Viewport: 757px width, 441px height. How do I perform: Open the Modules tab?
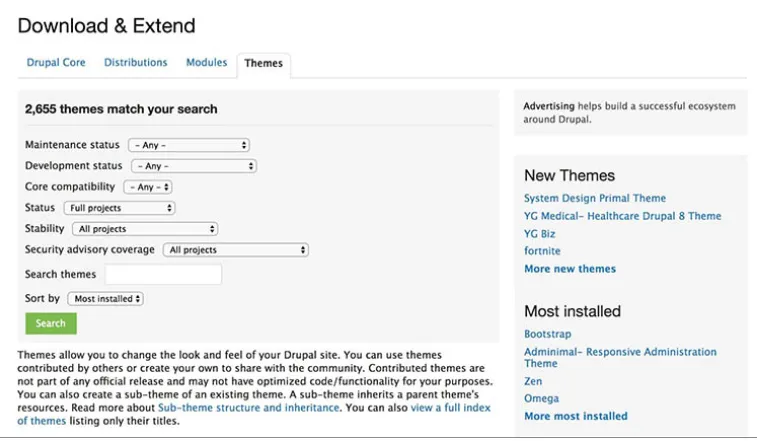click(x=206, y=63)
